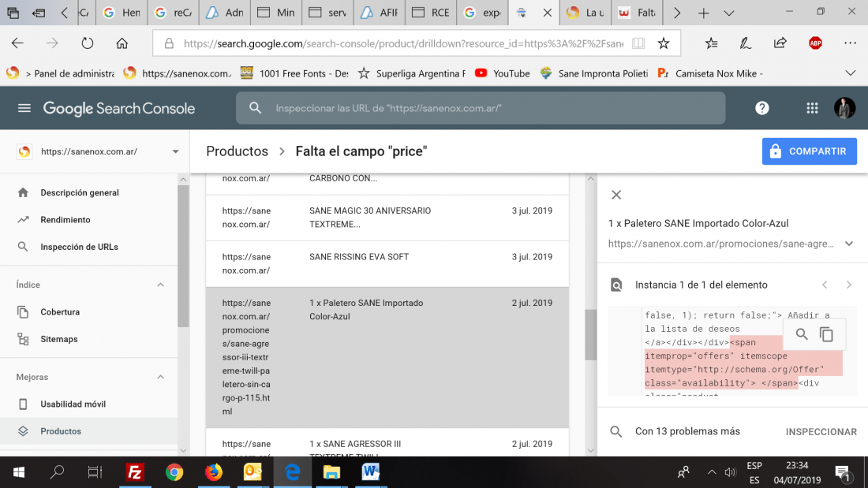This screenshot has height=488, width=868.
Task: Go back to Productos breadcrumb
Action: click(x=237, y=151)
